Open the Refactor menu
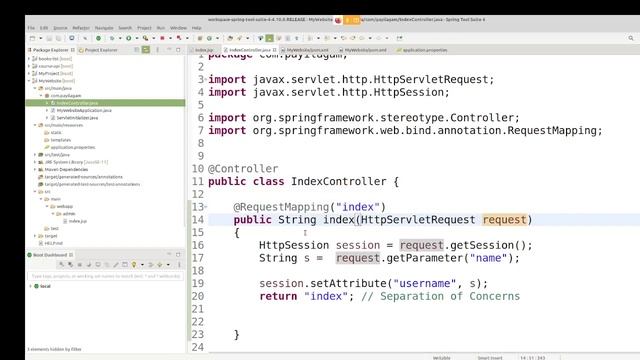This screenshot has width=640, height=360. (81, 28)
